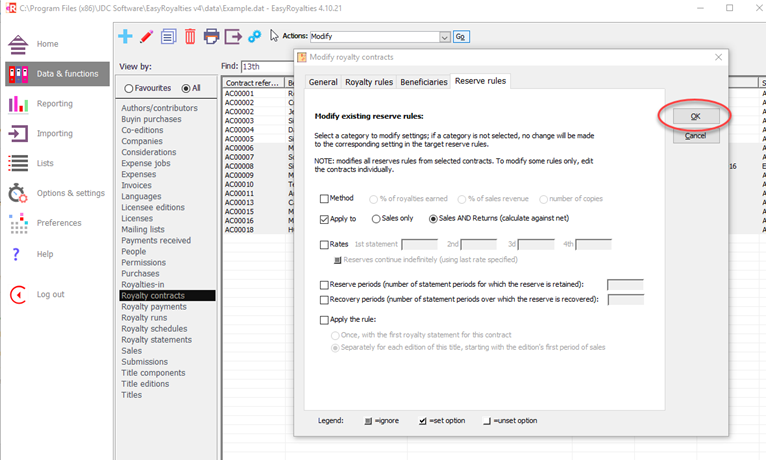Viewport: 766px width, 460px height.
Task: Untick the Apply to checkbox
Action: (324, 219)
